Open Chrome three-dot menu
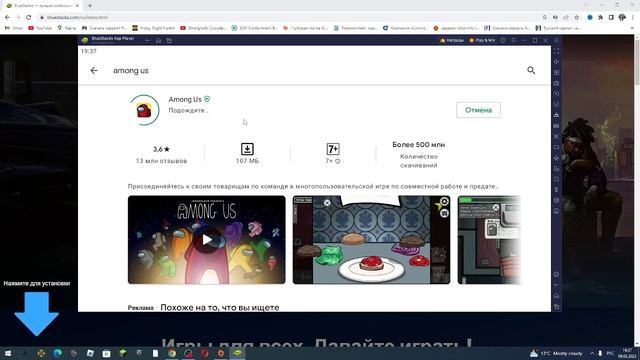This screenshot has width=640, height=360. (x=633, y=17)
